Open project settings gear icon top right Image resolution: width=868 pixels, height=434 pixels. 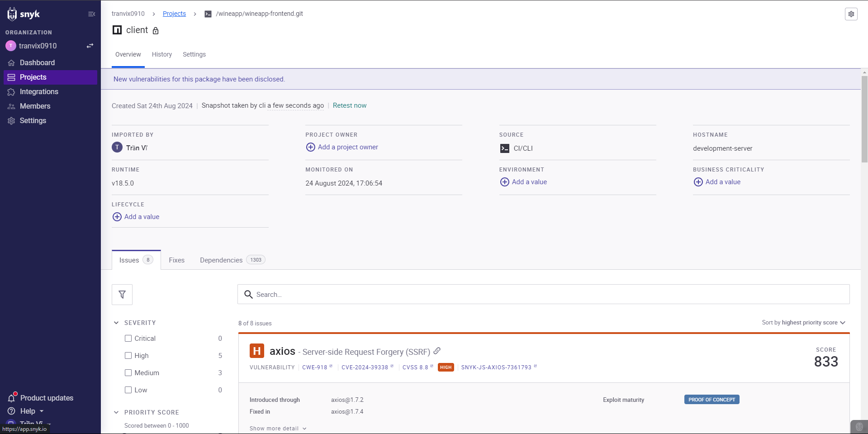pos(851,14)
